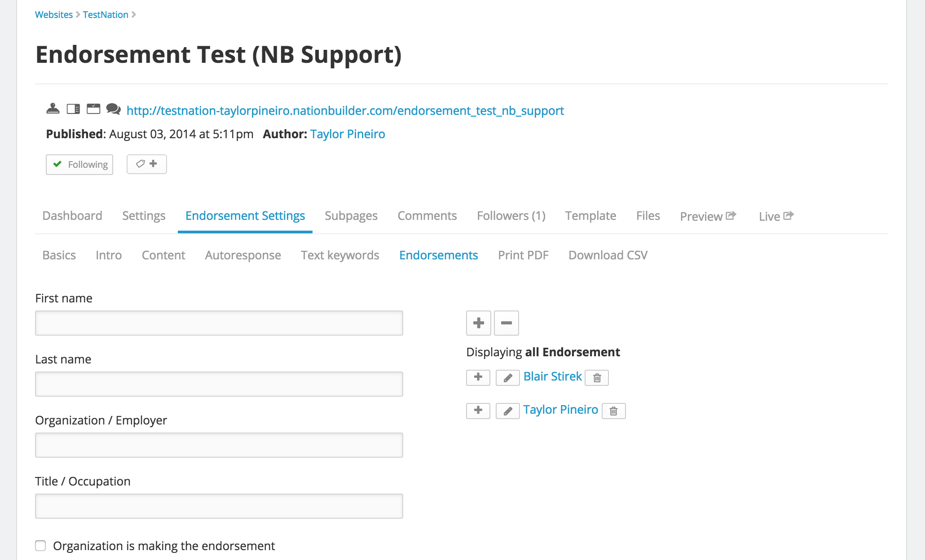Delete Taylor Pineiro's endorsement via trash icon
The image size is (925, 560).
coord(614,411)
